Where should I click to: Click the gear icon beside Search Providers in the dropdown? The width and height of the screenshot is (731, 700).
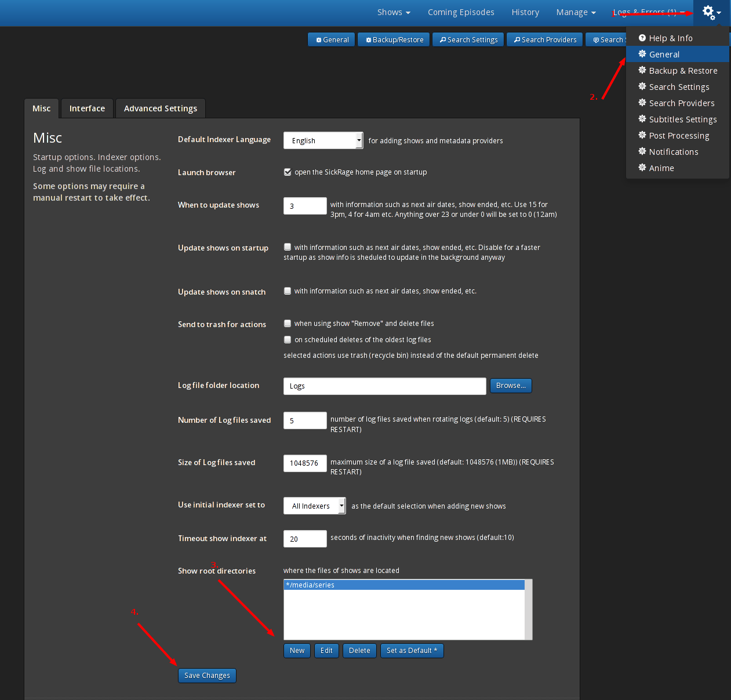click(642, 103)
